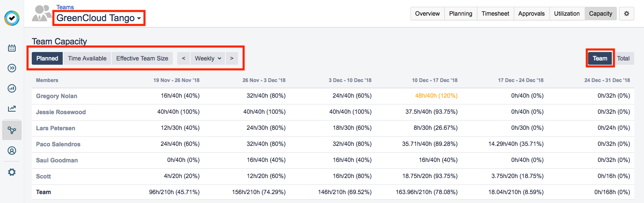The image size is (644, 203).
Task: Click the trend line chart sidebar icon
Action: pyautogui.click(x=12, y=109)
